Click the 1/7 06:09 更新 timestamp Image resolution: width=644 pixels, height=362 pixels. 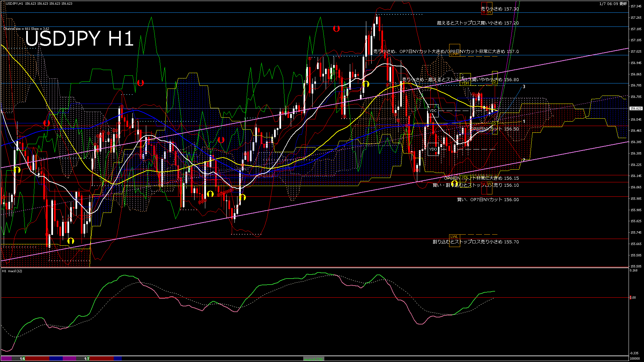click(x=613, y=4)
